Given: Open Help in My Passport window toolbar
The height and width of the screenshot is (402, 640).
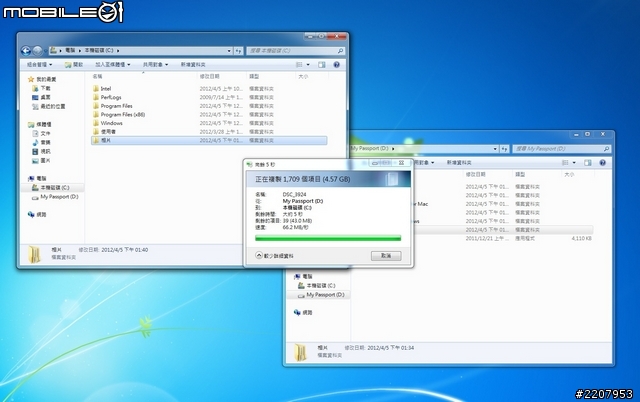Looking at the screenshot, I should 602,162.
